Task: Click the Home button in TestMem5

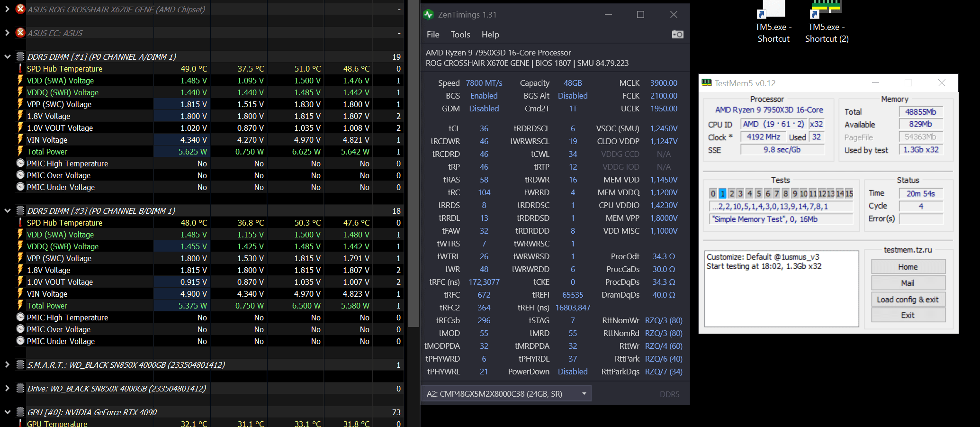Action: click(908, 267)
